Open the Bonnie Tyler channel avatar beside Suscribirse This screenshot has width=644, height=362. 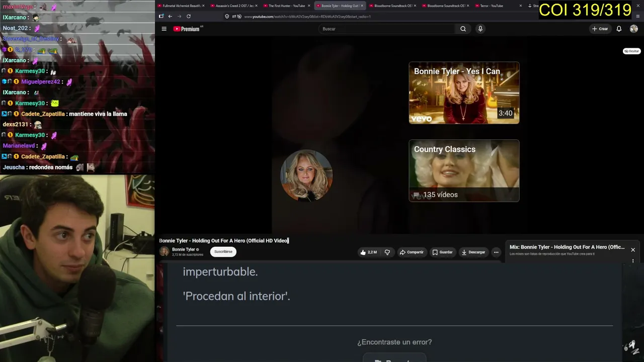(164, 252)
